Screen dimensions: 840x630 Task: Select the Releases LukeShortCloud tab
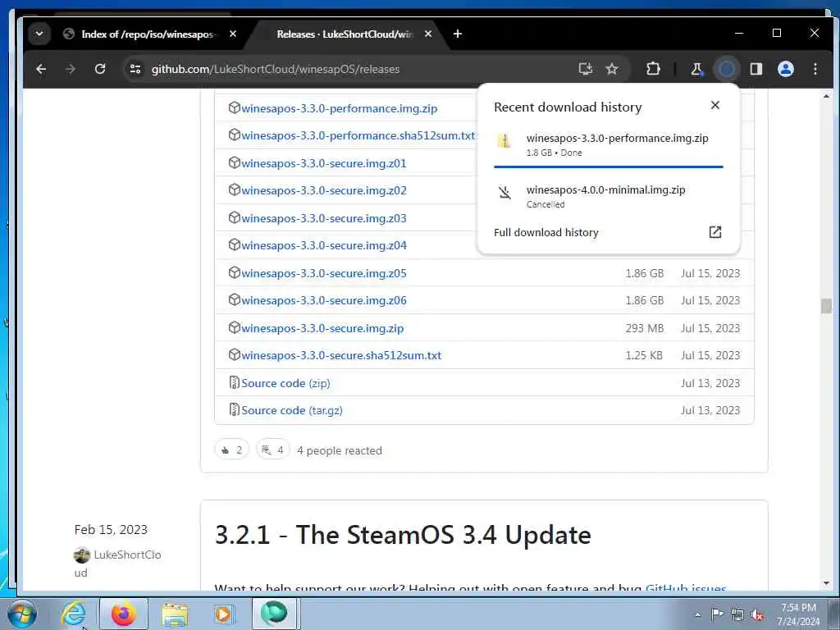tap(345, 34)
